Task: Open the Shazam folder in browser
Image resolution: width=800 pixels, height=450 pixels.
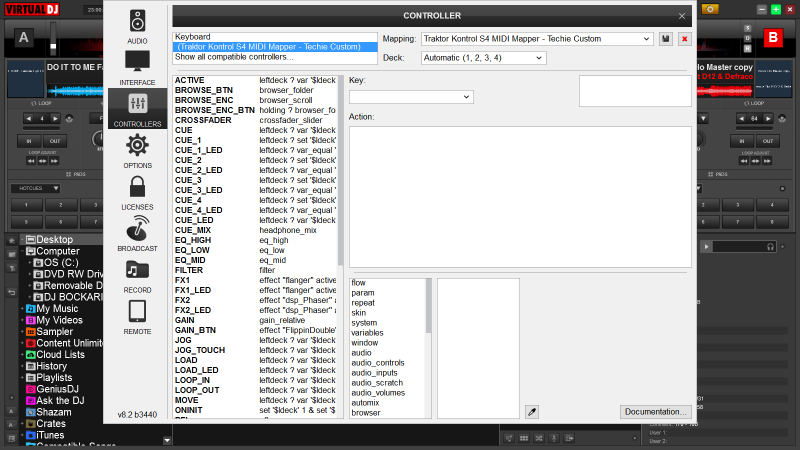Action: [54, 412]
